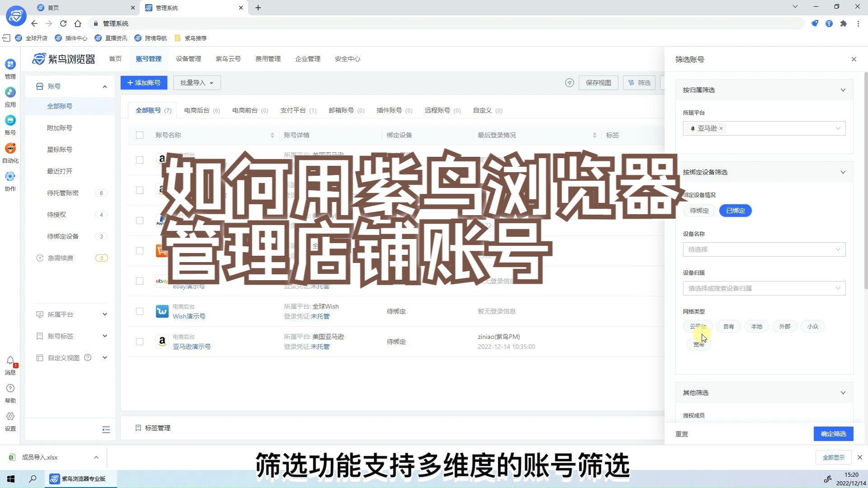Go to browser home icon

[78, 23]
